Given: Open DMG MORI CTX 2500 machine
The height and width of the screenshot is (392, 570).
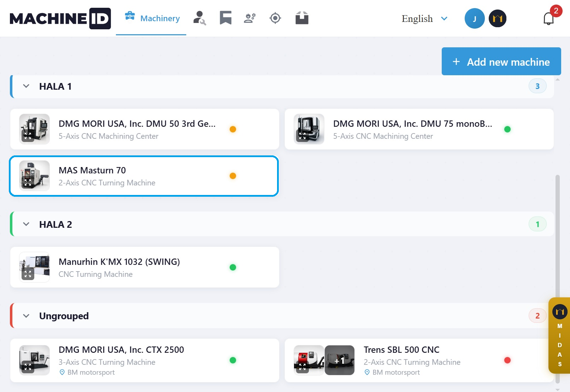Looking at the screenshot, I should (145, 360).
